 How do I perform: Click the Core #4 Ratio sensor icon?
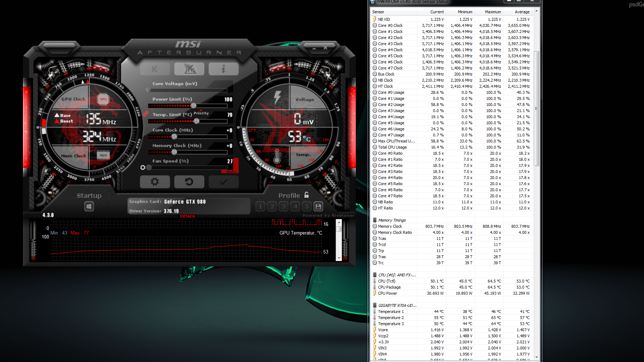coord(375,178)
